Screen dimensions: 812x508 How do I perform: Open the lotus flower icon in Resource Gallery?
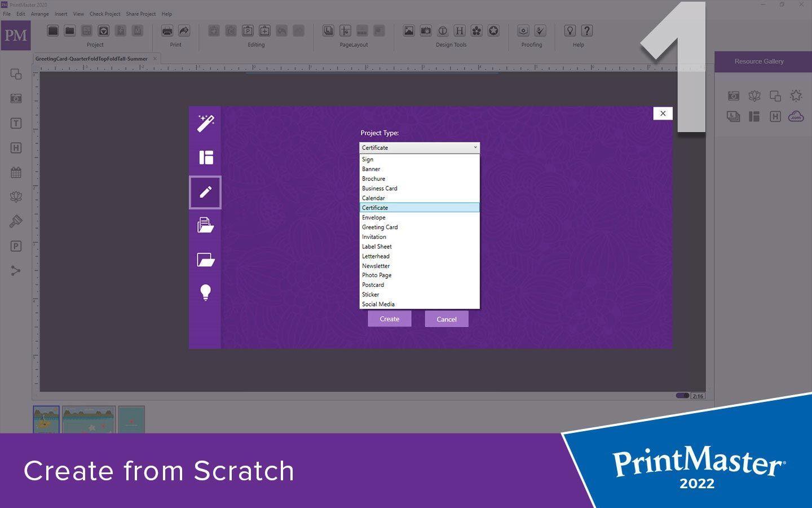coord(754,95)
